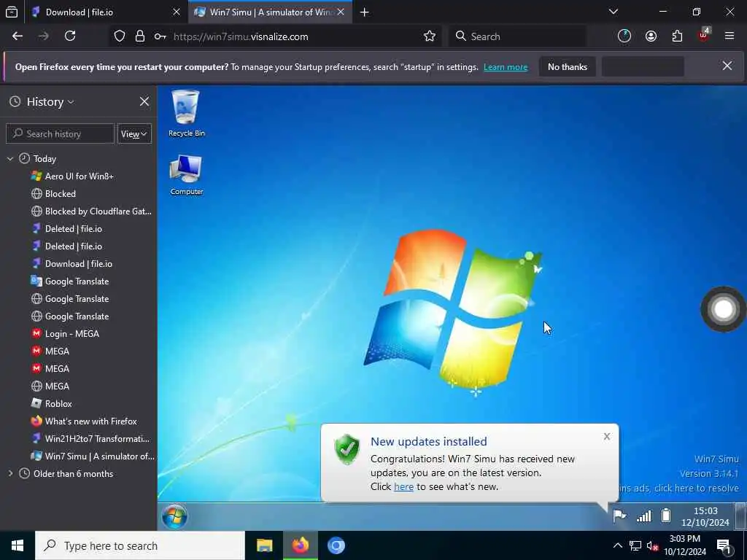Click the muted volume speaker tray icon

pyautogui.click(x=652, y=546)
